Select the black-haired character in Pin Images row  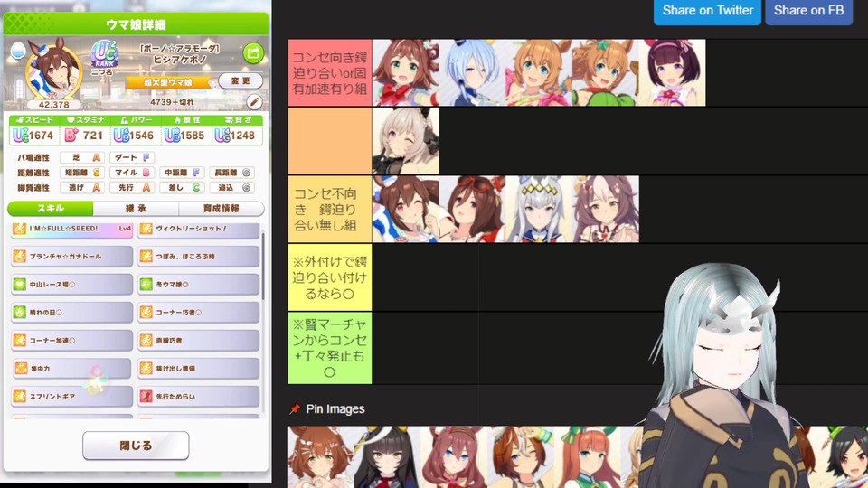387,457
